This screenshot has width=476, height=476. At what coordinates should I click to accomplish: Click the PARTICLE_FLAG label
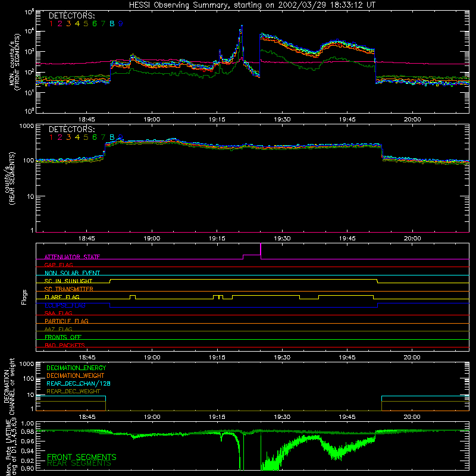[67, 321]
